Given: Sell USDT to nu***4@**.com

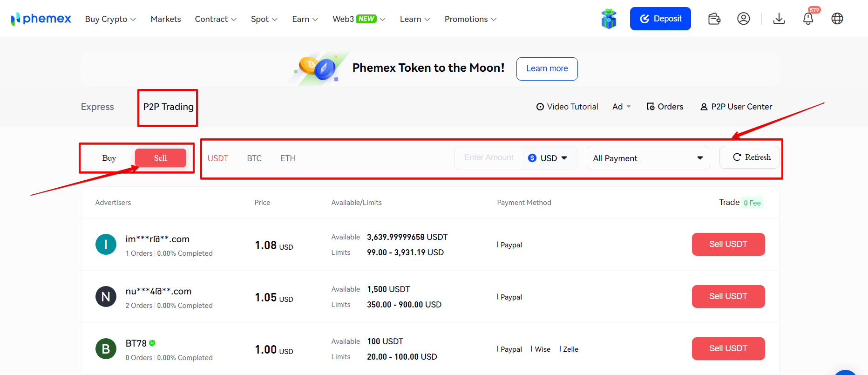Looking at the screenshot, I should [x=728, y=297].
